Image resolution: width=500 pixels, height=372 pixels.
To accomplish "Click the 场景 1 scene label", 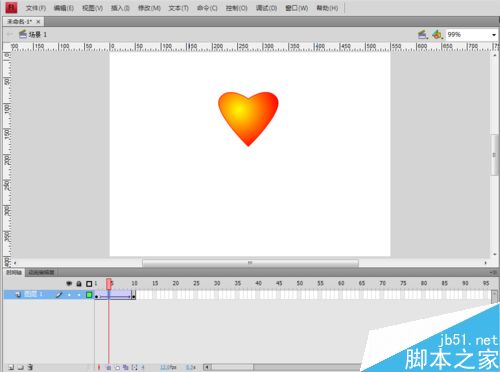I will (x=38, y=34).
